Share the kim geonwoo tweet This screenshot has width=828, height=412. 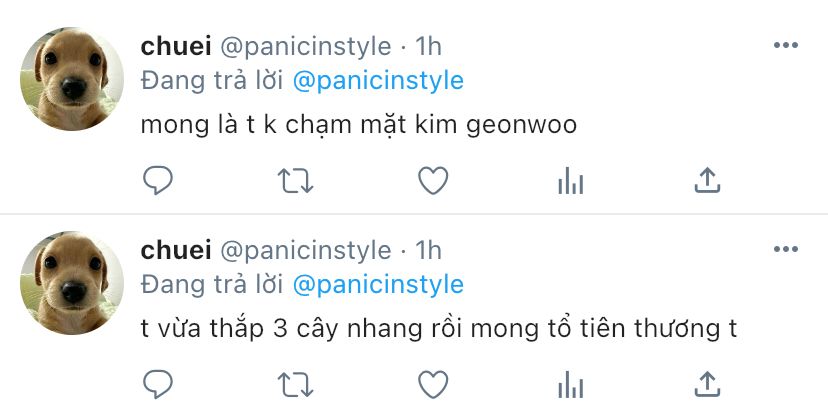pyautogui.click(x=708, y=180)
